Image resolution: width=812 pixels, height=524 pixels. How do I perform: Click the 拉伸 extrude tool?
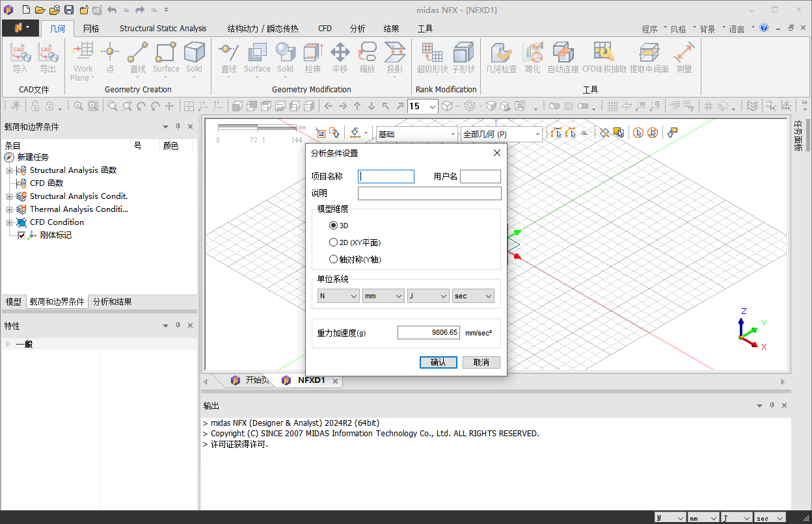(x=313, y=58)
